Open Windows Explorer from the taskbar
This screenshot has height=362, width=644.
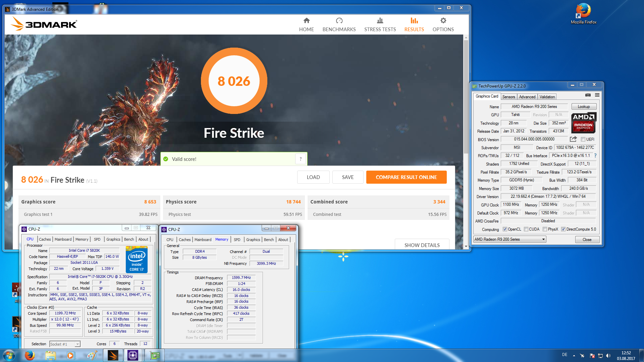tap(51, 355)
